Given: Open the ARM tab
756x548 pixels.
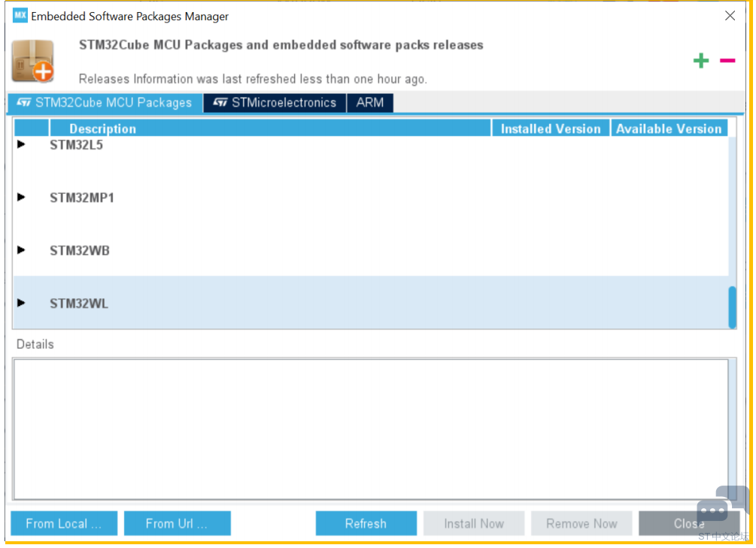Looking at the screenshot, I should click(x=370, y=103).
